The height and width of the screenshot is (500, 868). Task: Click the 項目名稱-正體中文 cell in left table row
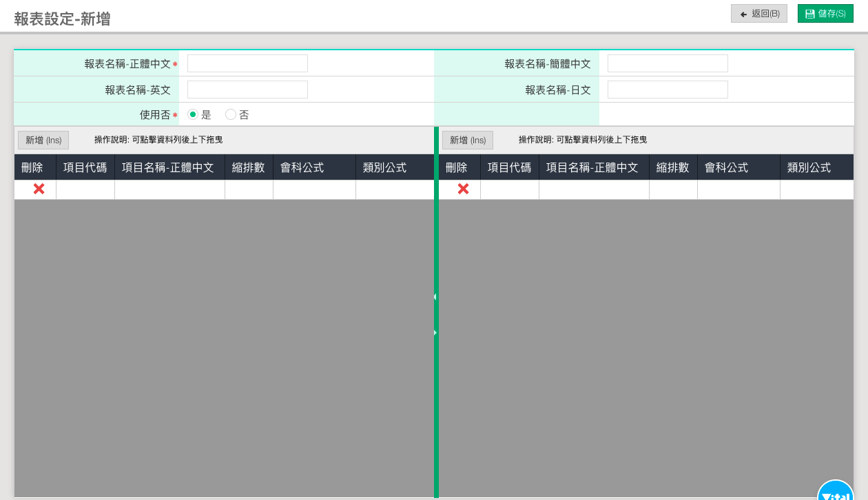pyautogui.click(x=169, y=190)
